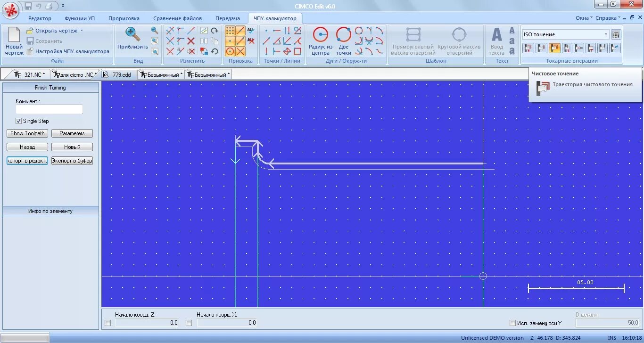This screenshot has height=343, width=644.
Task: Toggle the intersection snap button in Привязка
Action: tap(240, 51)
